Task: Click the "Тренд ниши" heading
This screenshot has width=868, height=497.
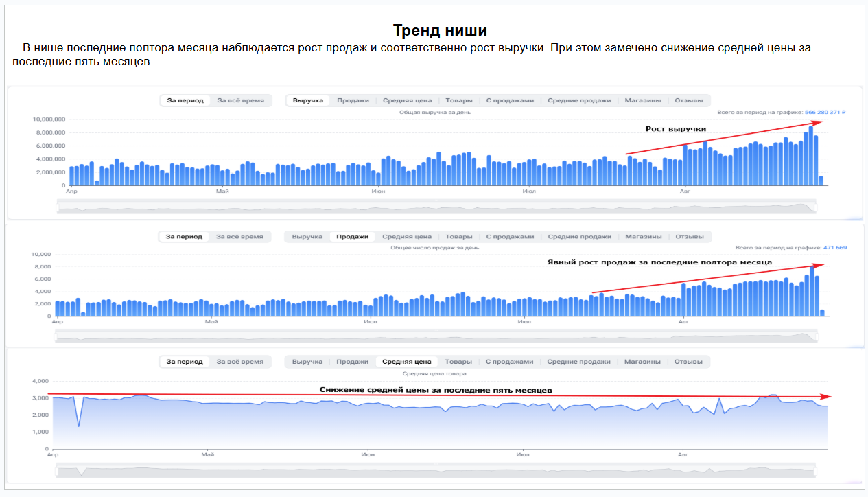Action: [440, 31]
